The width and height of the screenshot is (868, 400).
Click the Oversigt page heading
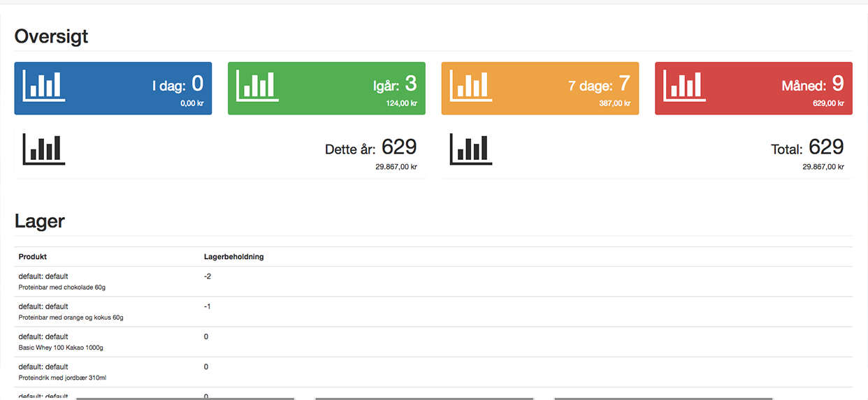pyautogui.click(x=51, y=36)
